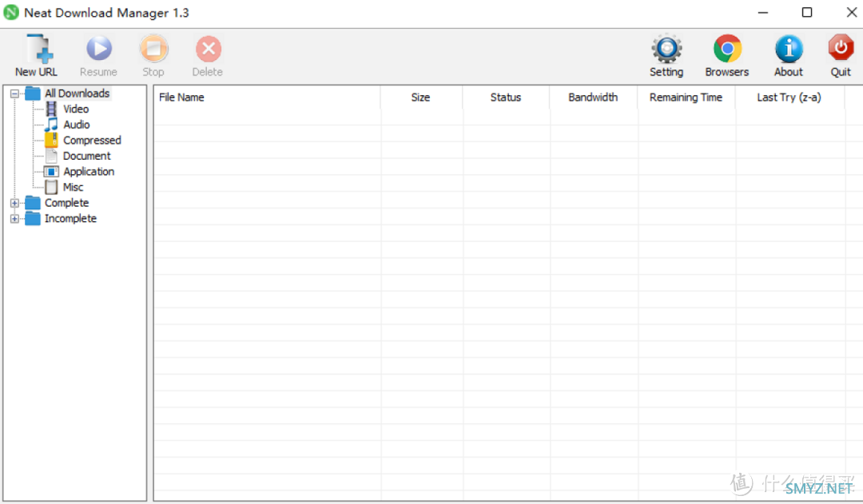Click the Complete folder icon
This screenshot has width=863, height=504.
point(33,203)
